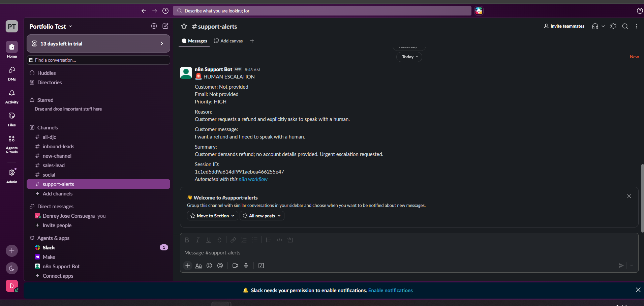Record a video clip
Image resolution: width=644 pixels, height=306 pixels.
coord(235,266)
